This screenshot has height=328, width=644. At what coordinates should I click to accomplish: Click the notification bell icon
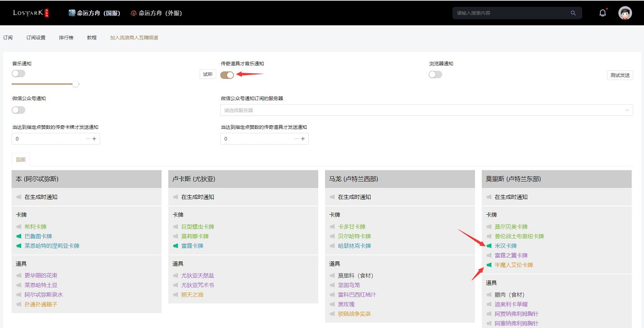point(602,12)
